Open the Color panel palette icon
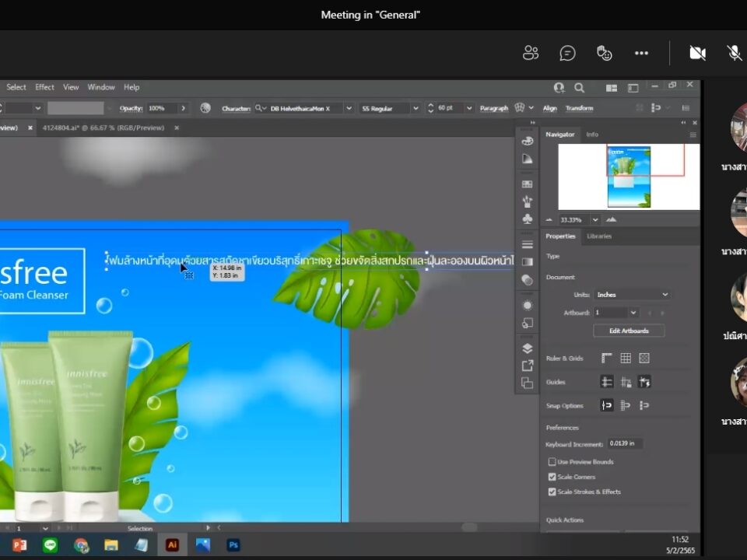The width and height of the screenshot is (747, 560). [x=528, y=141]
